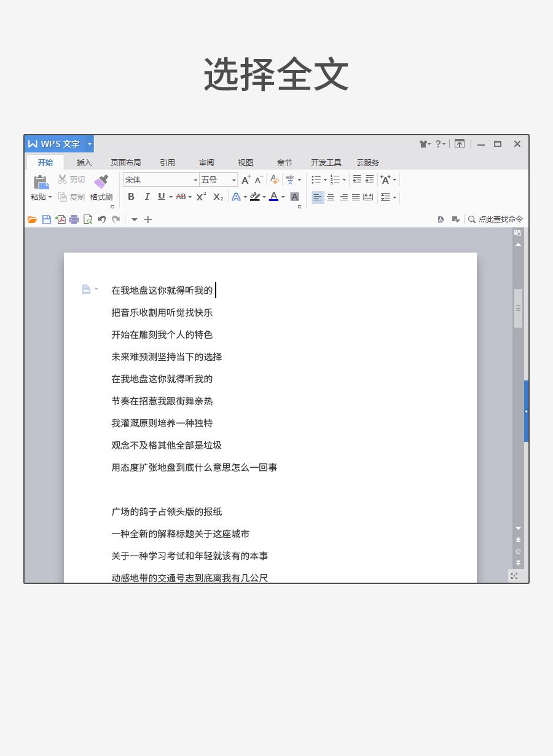Screen dimensions: 553x756
Task: Add a new tab with plus icon
Action: pyautogui.click(x=148, y=219)
